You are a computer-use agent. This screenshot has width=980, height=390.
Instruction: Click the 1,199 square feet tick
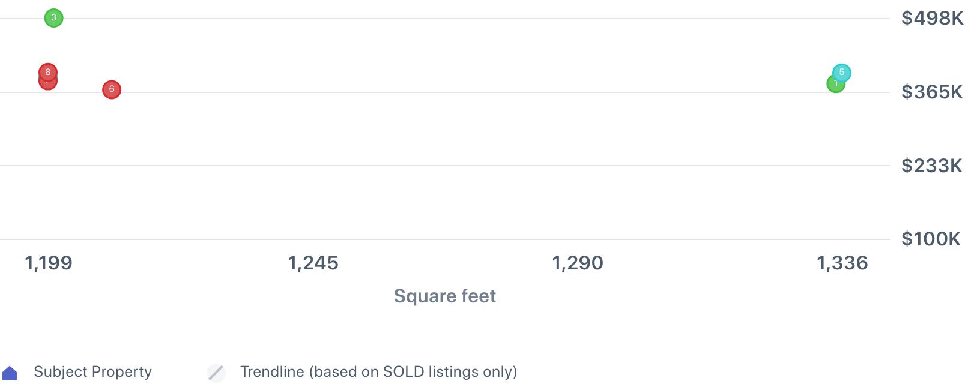pyautogui.click(x=49, y=263)
